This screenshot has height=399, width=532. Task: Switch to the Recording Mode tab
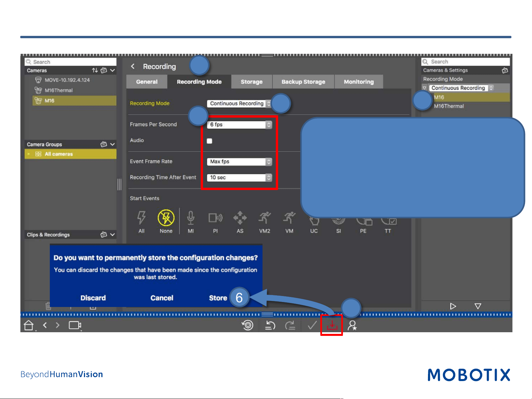199,82
